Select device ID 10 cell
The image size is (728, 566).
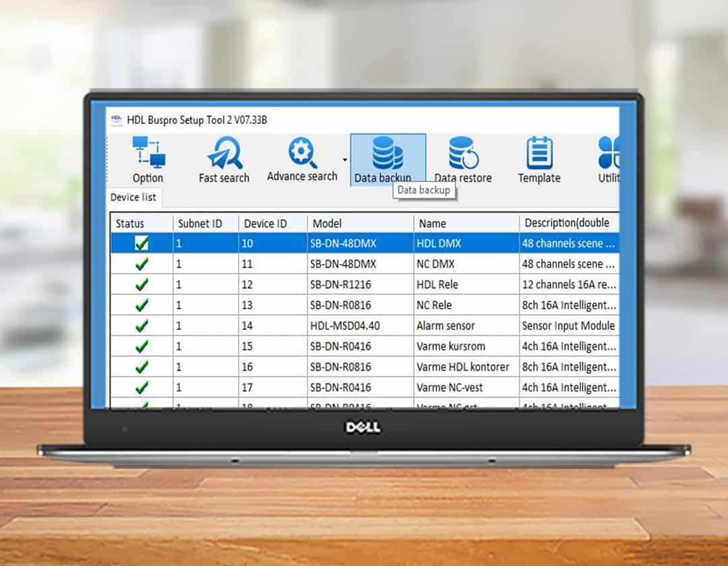[x=273, y=243]
